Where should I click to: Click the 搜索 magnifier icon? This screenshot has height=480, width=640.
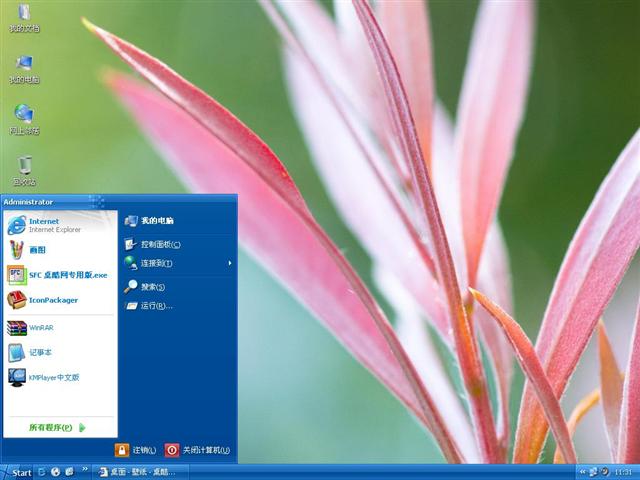[x=131, y=287]
